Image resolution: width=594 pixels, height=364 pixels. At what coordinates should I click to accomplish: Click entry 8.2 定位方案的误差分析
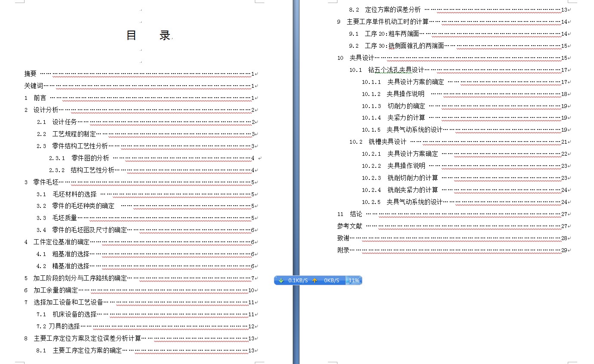[x=458, y=9]
